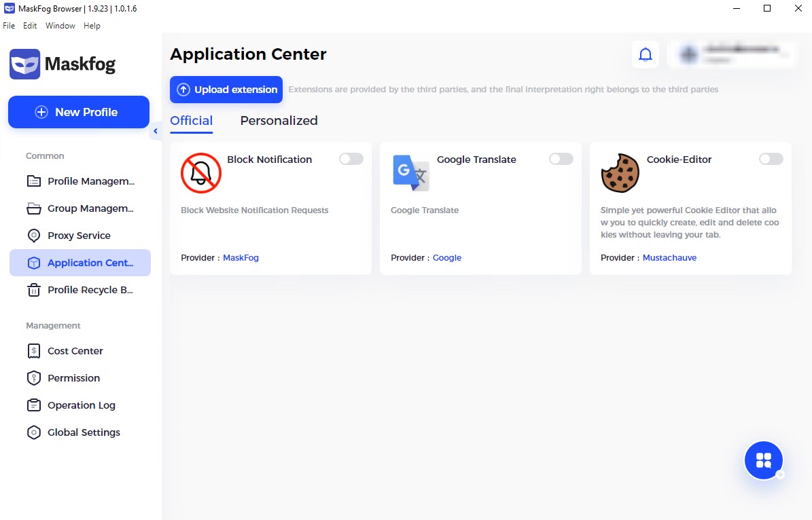Click the Simple yet powerful Cookie Editor description
The image size is (812, 520).
(690, 223)
